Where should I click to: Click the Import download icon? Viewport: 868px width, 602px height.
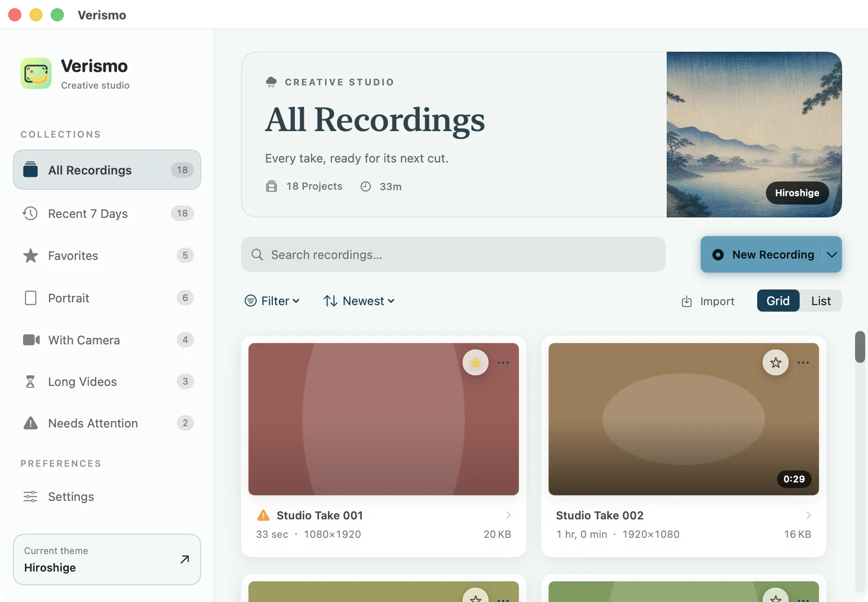(687, 301)
